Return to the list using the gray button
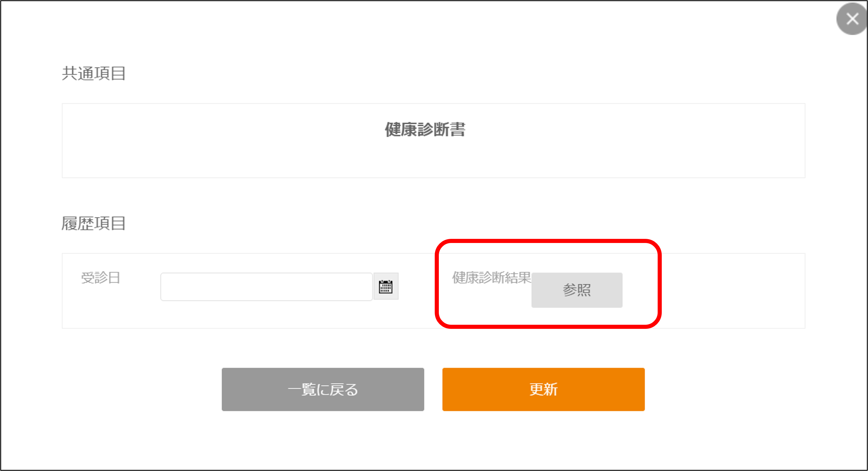Image resolution: width=868 pixels, height=471 pixels. [323, 390]
